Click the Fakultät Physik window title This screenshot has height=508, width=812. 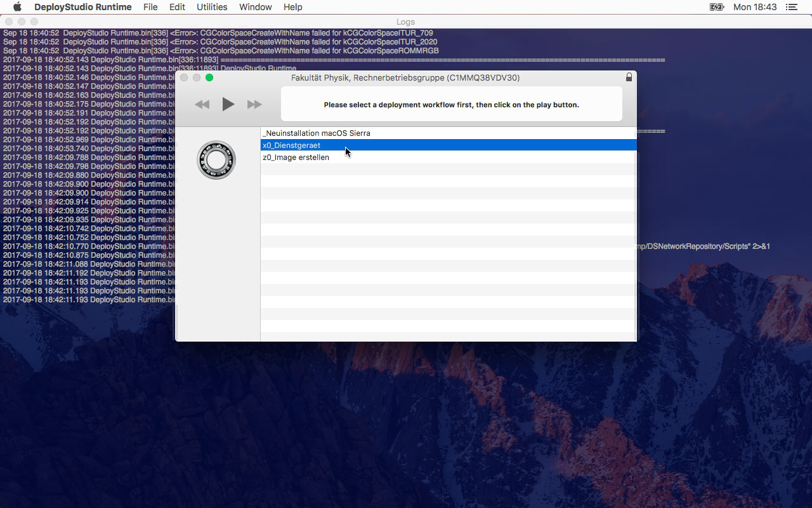coord(405,77)
